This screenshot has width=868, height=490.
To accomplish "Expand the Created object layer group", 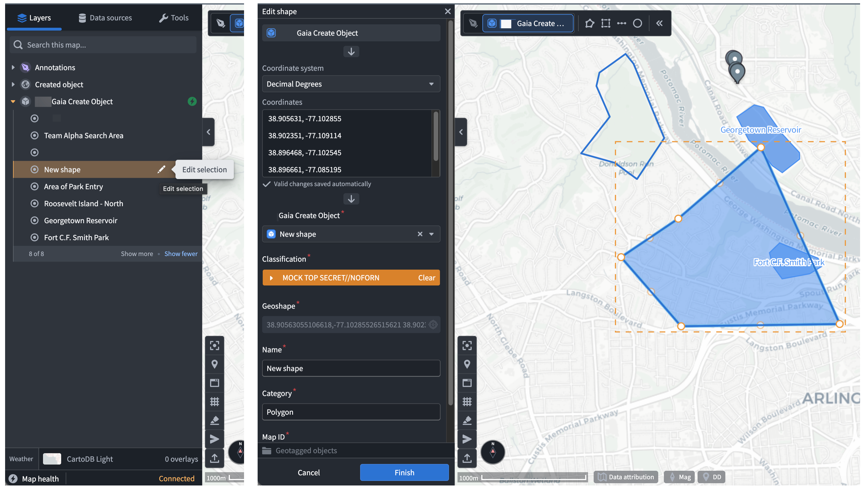I will tap(13, 85).
